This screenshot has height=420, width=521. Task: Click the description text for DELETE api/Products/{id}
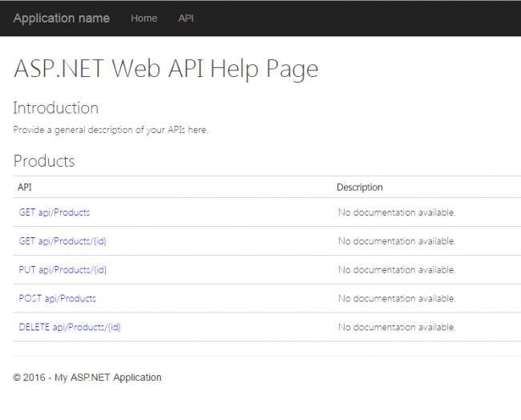click(x=397, y=327)
